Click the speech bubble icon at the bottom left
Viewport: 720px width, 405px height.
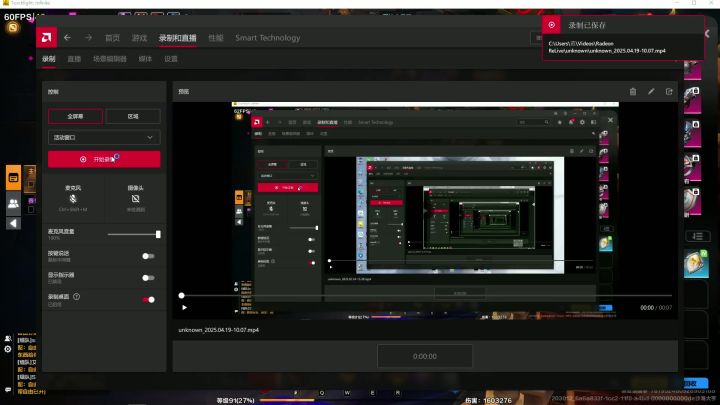8,389
